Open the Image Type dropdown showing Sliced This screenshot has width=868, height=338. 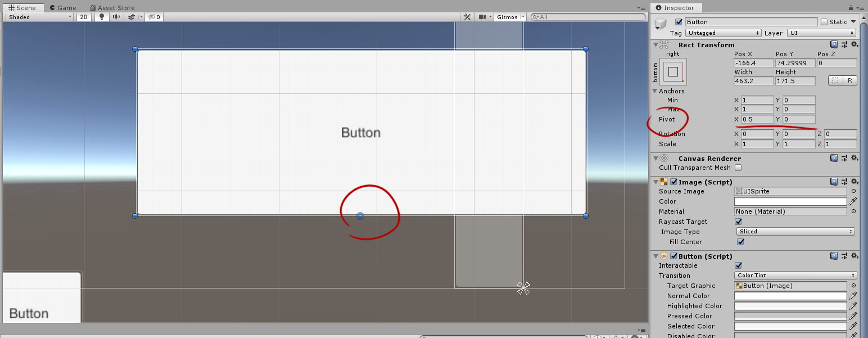795,232
